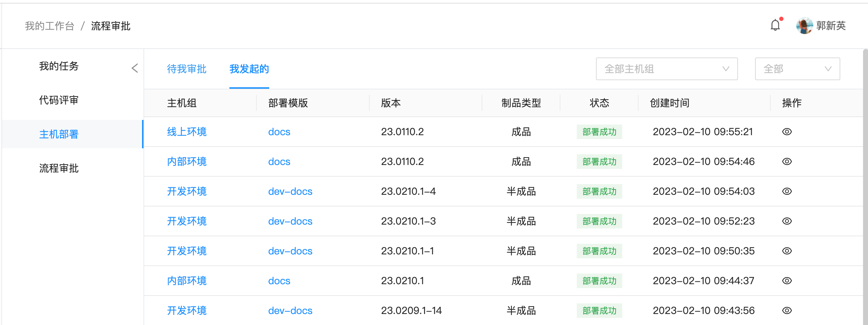The height and width of the screenshot is (325, 868).
Task: View details of the 09:44:37 deployment
Action: [x=787, y=281]
